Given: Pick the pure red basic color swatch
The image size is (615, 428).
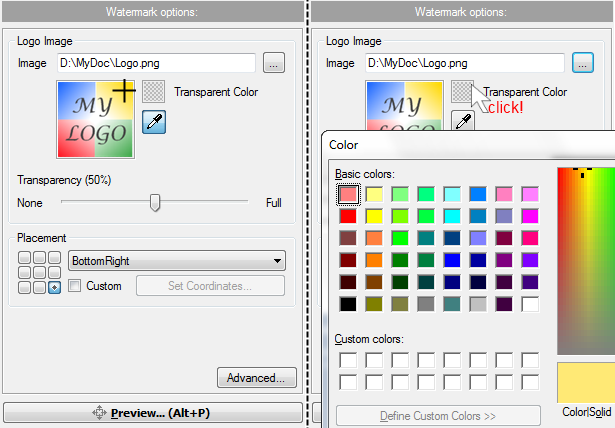Looking at the screenshot, I should [348, 216].
